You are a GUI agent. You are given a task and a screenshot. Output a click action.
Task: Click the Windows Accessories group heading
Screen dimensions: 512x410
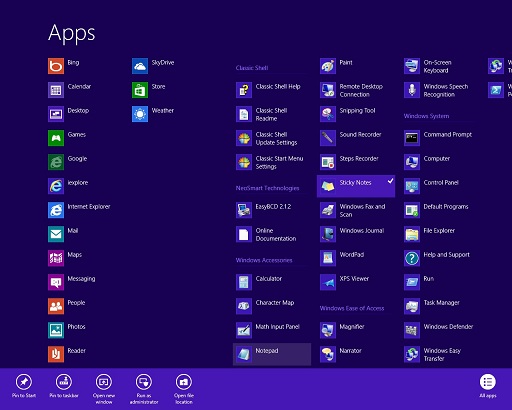pos(264,260)
